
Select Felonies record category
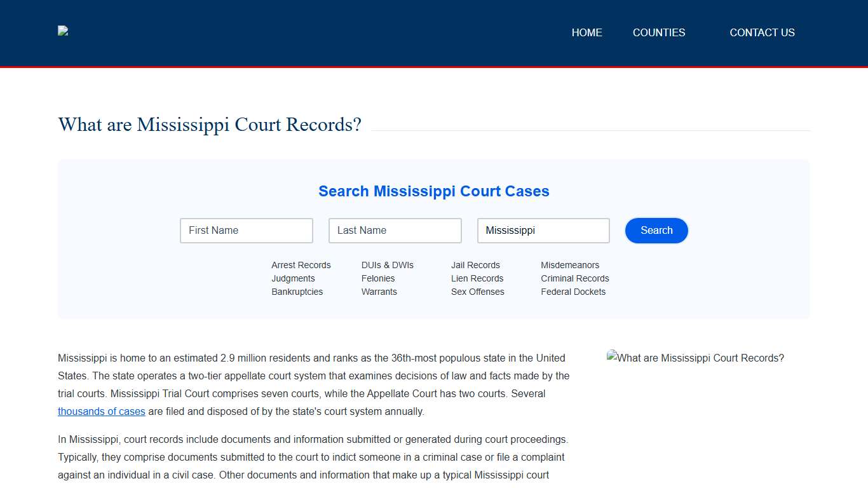pyautogui.click(x=378, y=278)
